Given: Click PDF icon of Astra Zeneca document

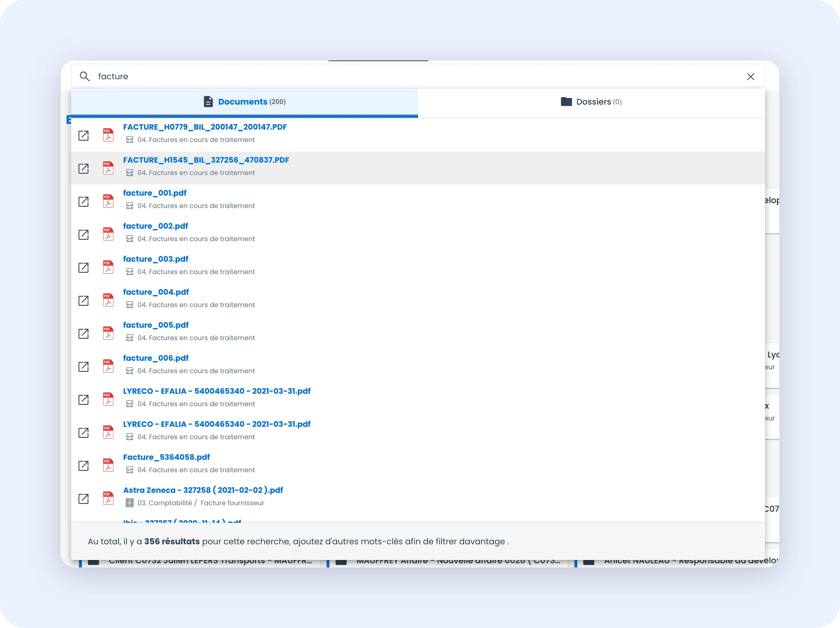Looking at the screenshot, I should (x=108, y=498).
